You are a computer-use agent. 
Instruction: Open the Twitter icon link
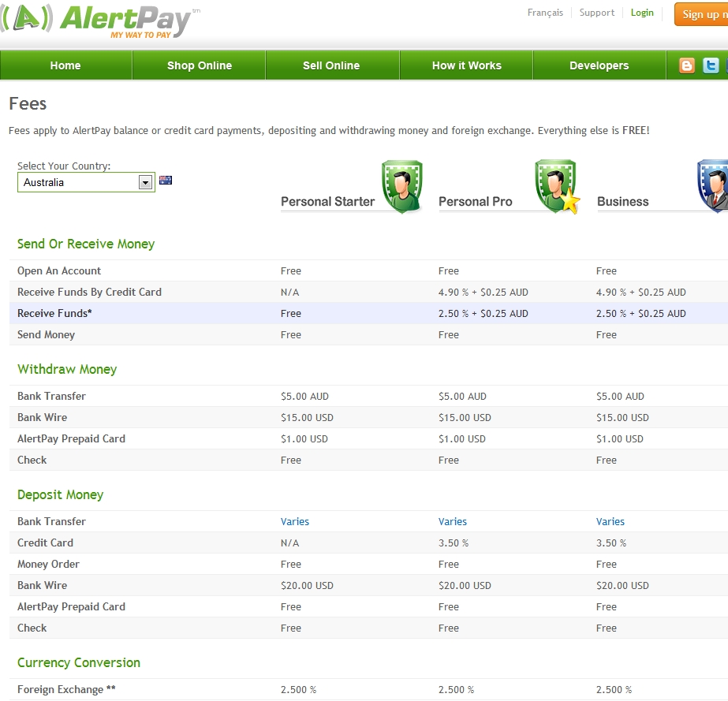711,65
